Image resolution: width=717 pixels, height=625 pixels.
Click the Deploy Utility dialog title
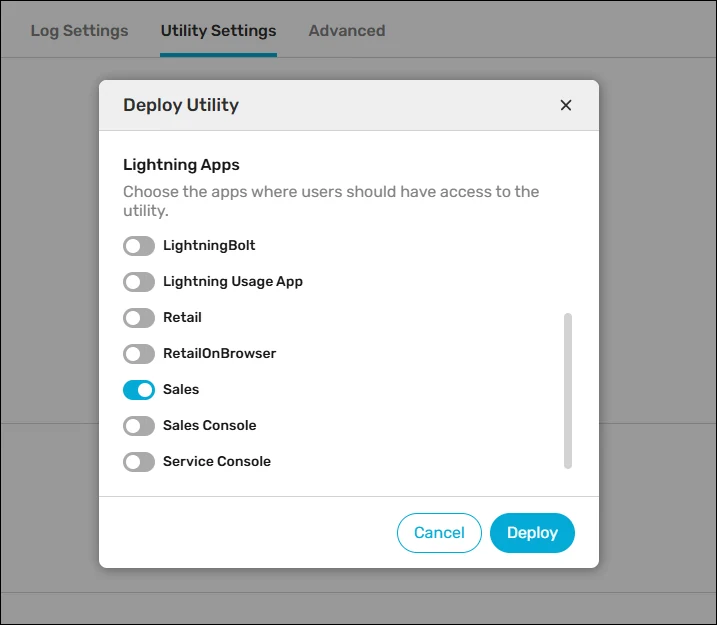pos(181,105)
